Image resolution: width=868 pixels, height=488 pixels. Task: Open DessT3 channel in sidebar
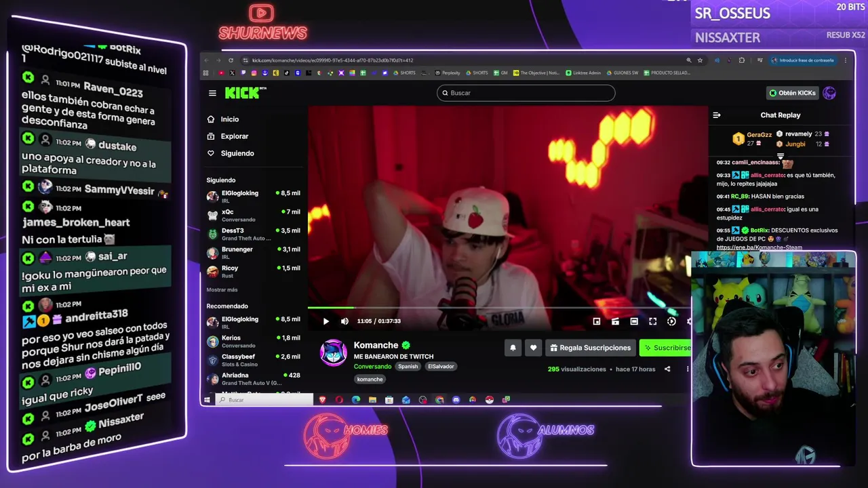tap(254, 234)
